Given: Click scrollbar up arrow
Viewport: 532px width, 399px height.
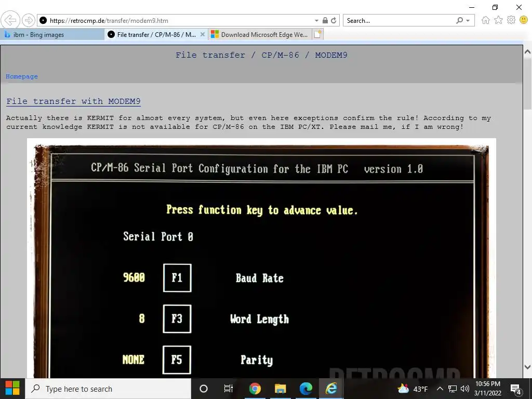Looking at the screenshot, I should [x=528, y=52].
